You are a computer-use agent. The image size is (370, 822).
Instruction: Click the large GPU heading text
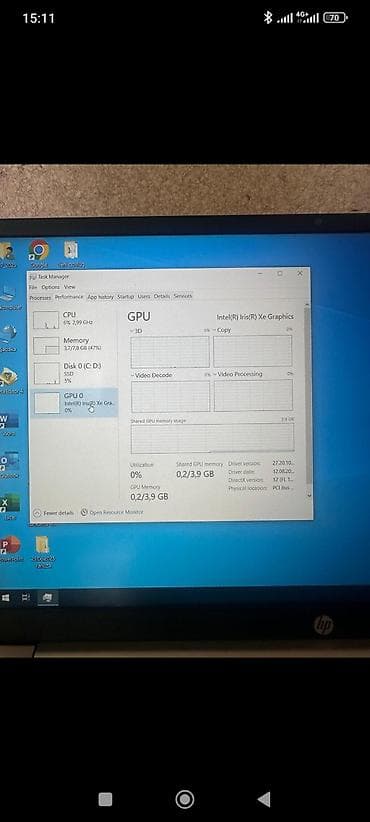[x=139, y=316]
